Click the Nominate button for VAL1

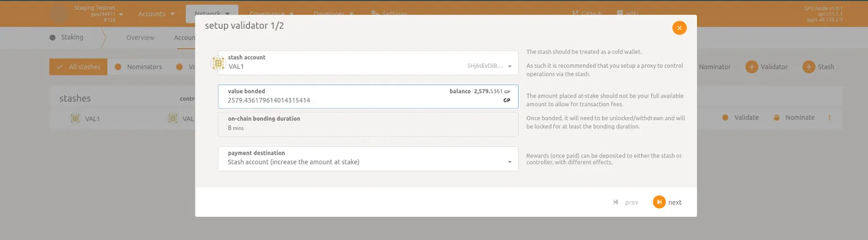793,117
